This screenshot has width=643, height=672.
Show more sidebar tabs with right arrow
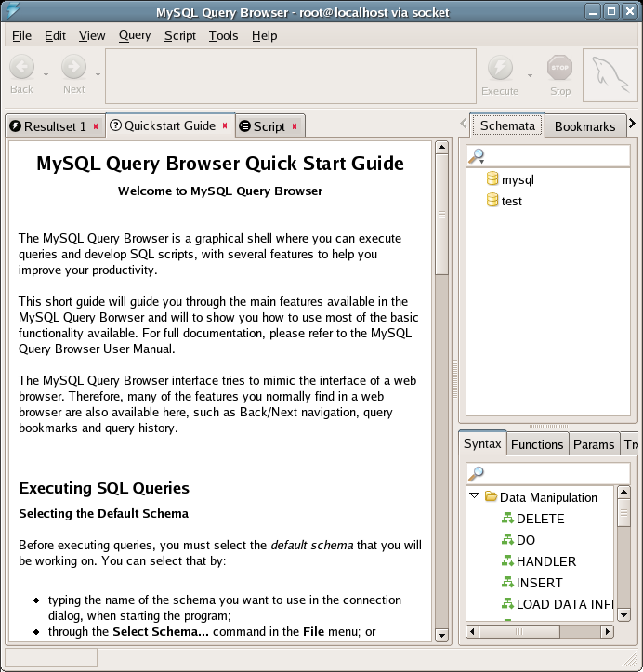(632, 124)
